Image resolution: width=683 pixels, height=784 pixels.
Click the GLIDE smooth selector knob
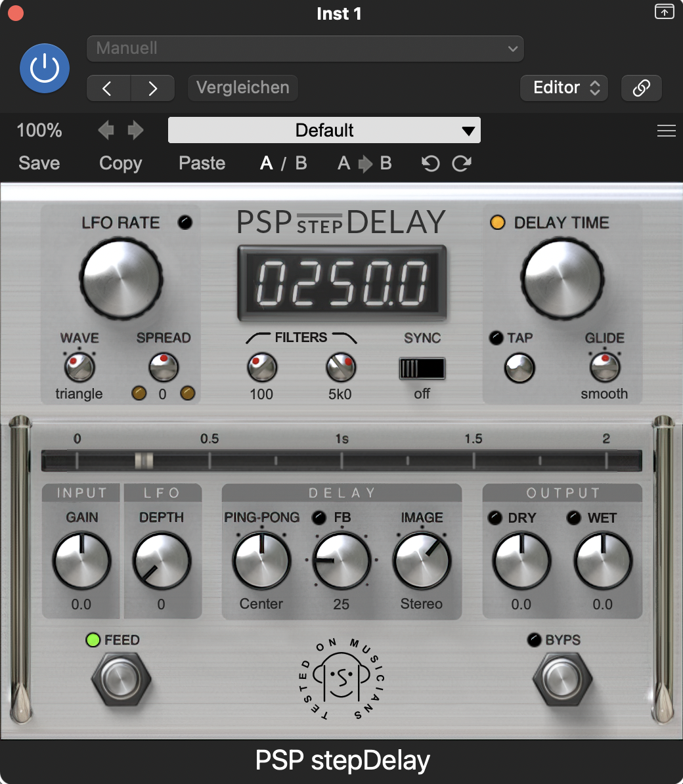[x=605, y=368]
